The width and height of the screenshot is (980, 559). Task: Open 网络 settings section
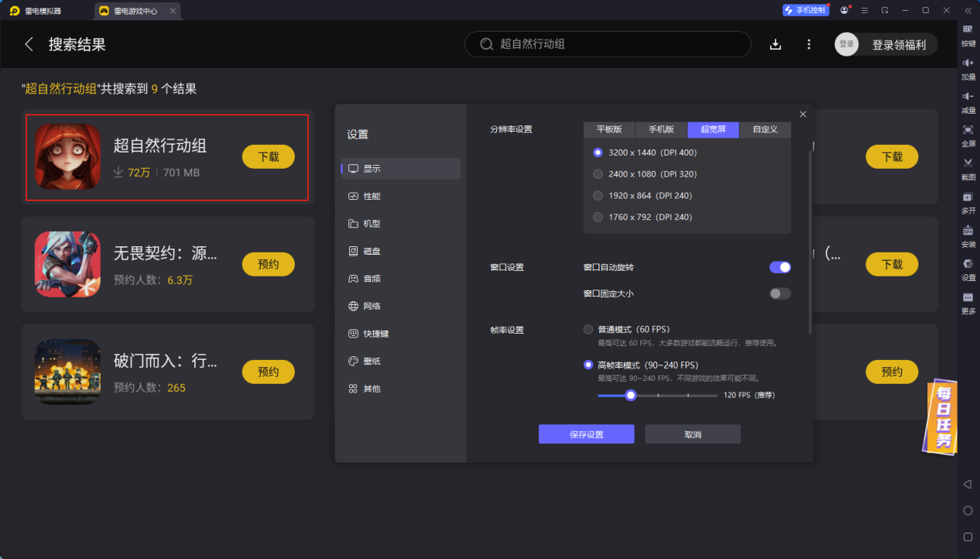(400, 307)
